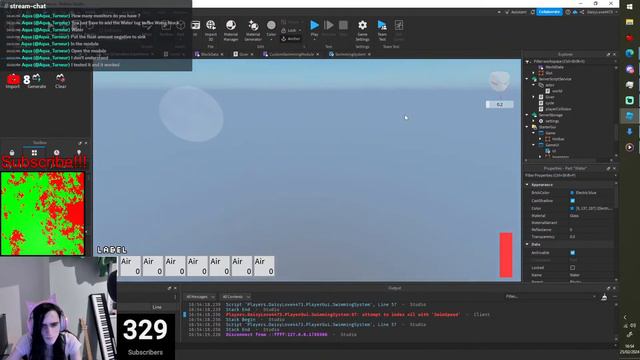Open the All Messages dropdown in Output
Image resolution: width=640 pixels, height=360 pixels.
click(x=200, y=297)
